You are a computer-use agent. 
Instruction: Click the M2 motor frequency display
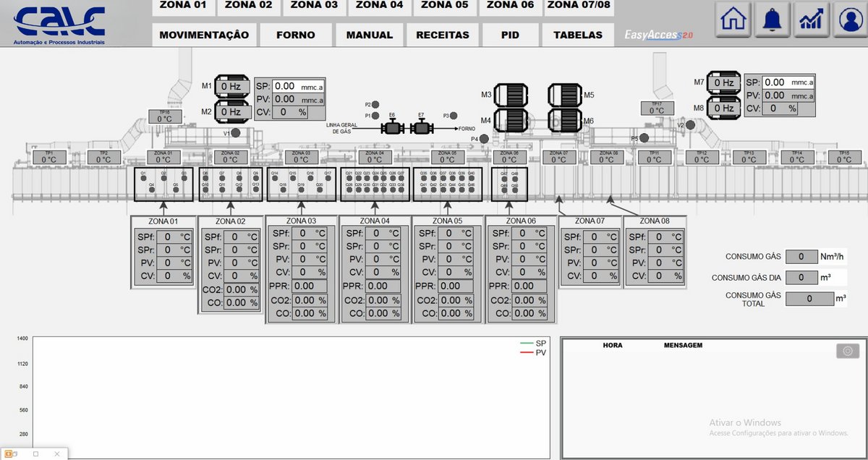click(x=231, y=111)
